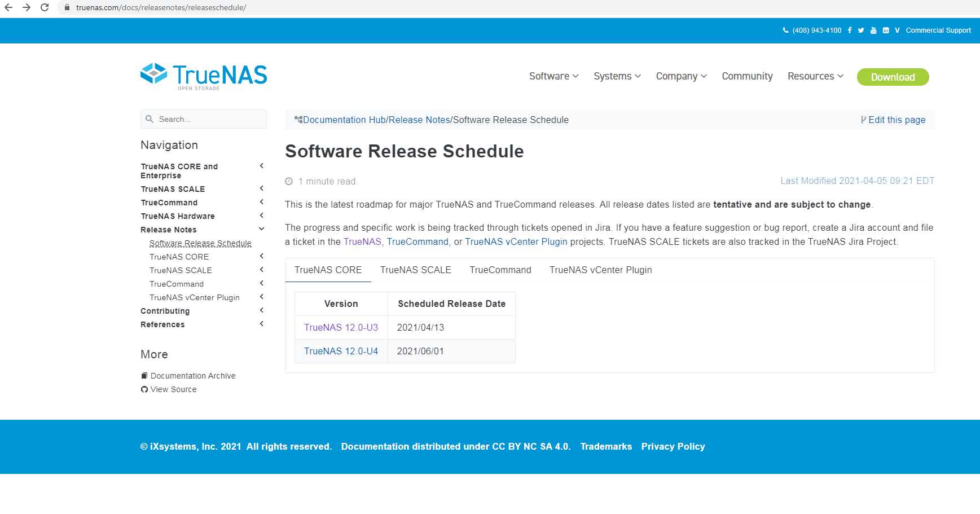Expand TrueNAS vCenter Plugin sidebar chevron
Image resolution: width=980 pixels, height=514 pixels.
point(262,297)
